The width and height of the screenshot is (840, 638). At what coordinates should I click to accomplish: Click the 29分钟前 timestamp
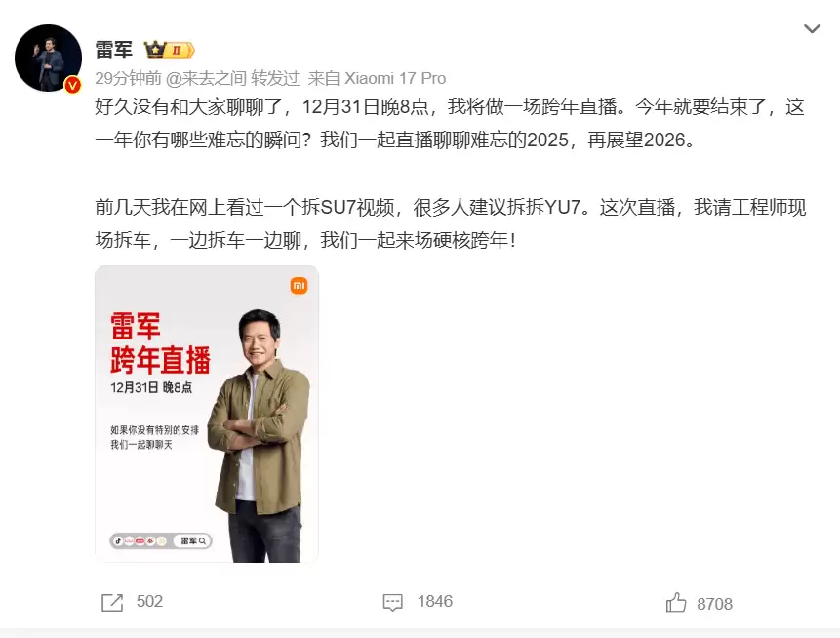pyautogui.click(x=128, y=78)
